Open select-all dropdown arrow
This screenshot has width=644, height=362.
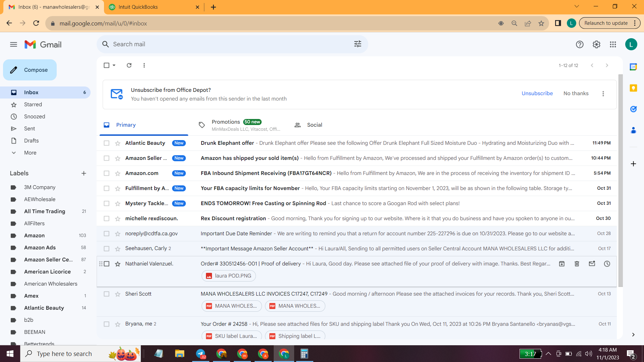pos(114,65)
